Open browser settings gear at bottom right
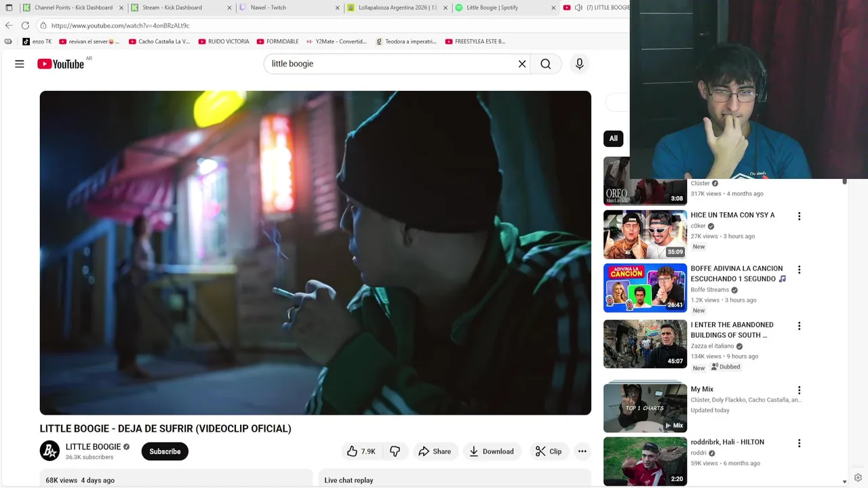Image resolution: width=868 pixels, height=488 pixels. [x=858, y=478]
